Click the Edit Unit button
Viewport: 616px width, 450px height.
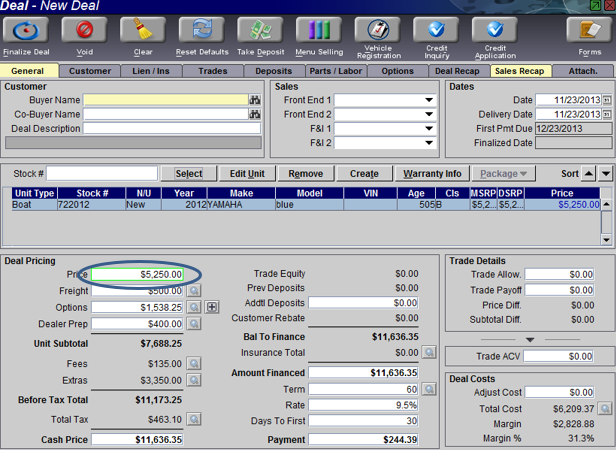click(x=248, y=173)
